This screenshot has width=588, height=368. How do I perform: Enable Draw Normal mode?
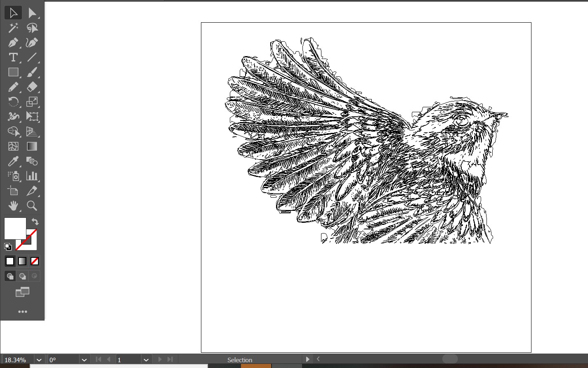10,276
